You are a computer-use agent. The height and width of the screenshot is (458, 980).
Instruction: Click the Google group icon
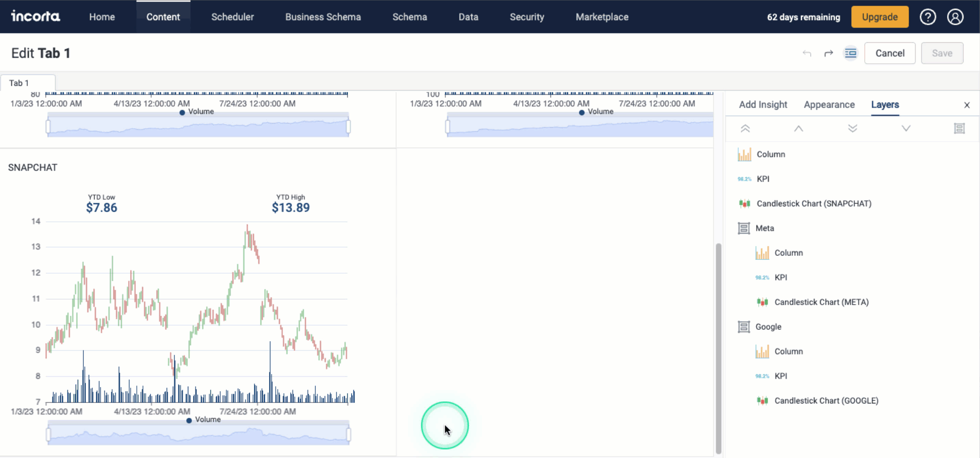point(744,327)
